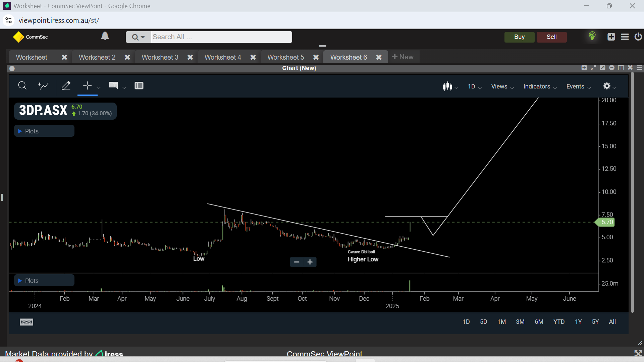
Task: Open the Views dropdown
Action: 502,86
